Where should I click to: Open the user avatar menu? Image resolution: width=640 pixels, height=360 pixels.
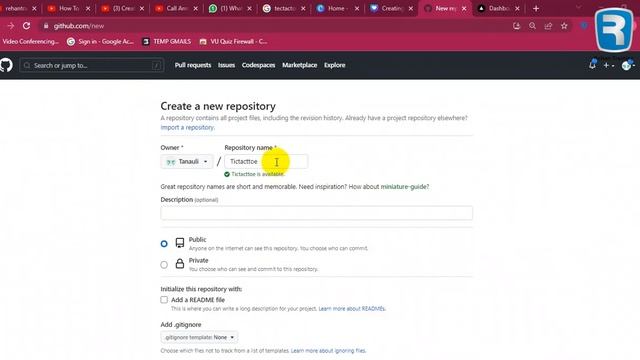pos(627,65)
